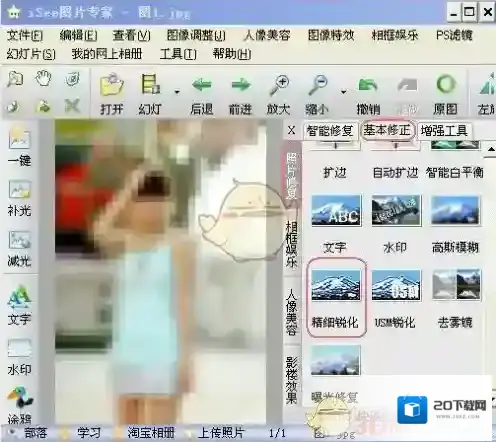Screen dimensions: 496x442
Task: Click 上传照片 in status bar
Action: 221,433
